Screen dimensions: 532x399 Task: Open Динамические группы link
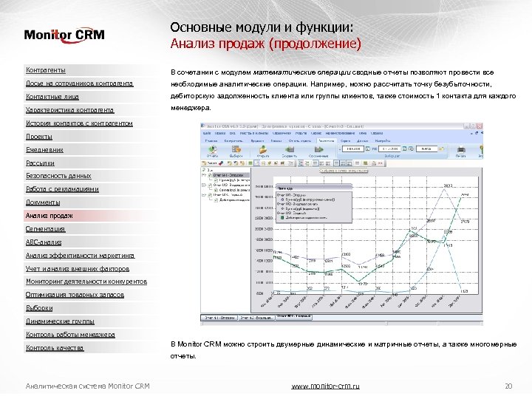point(60,321)
